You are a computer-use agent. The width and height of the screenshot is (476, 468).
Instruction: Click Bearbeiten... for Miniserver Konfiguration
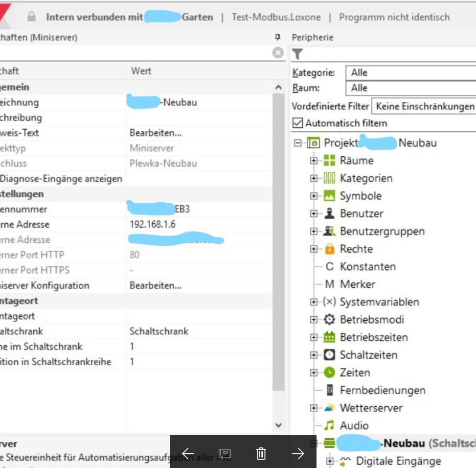(156, 285)
